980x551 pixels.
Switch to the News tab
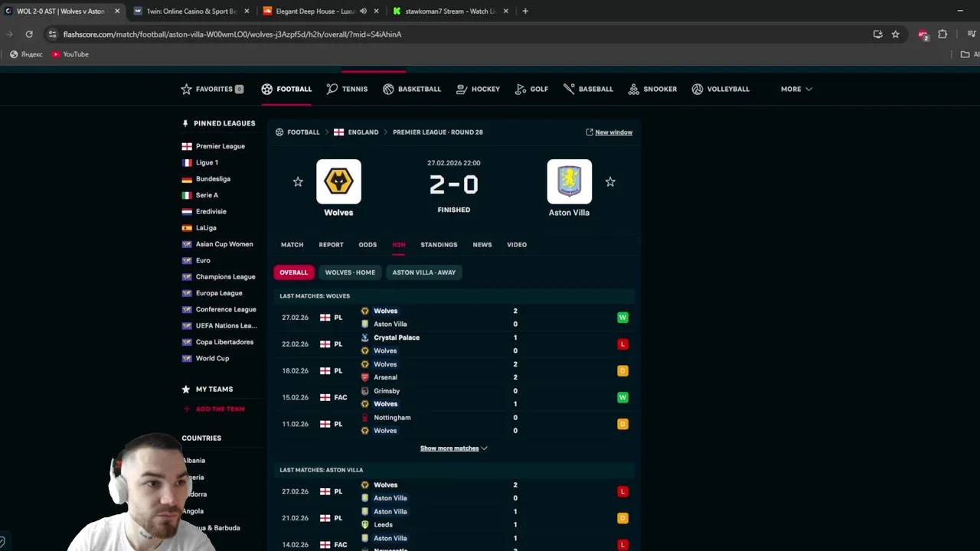[x=482, y=245]
